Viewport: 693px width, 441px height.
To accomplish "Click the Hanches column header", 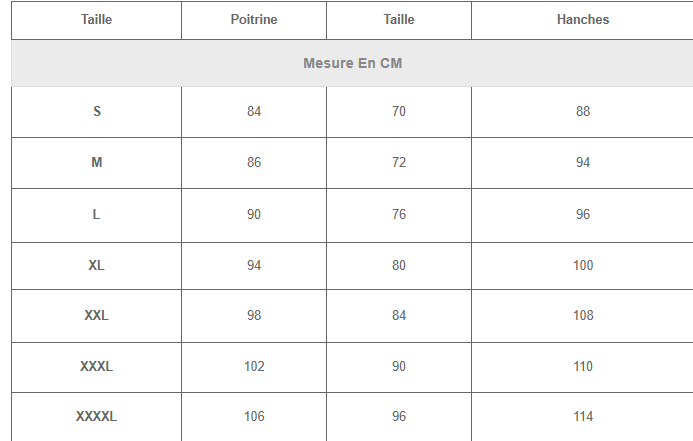I will coord(583,20).
